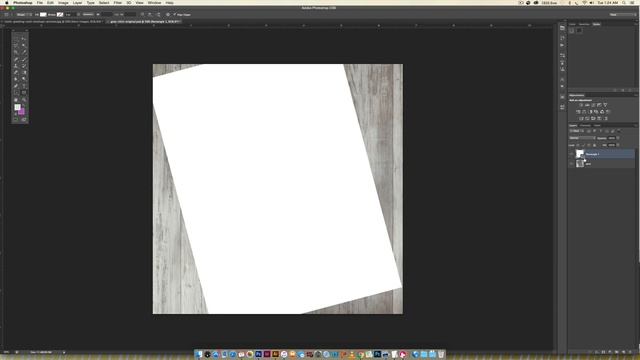Select the Hand tool
640x360 pixels.
16,100
